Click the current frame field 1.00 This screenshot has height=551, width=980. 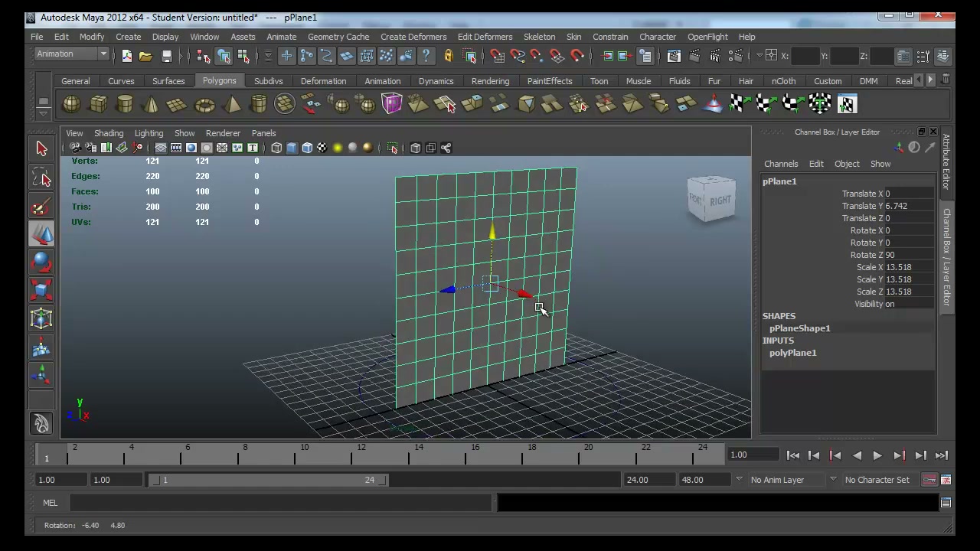point(754,455)
